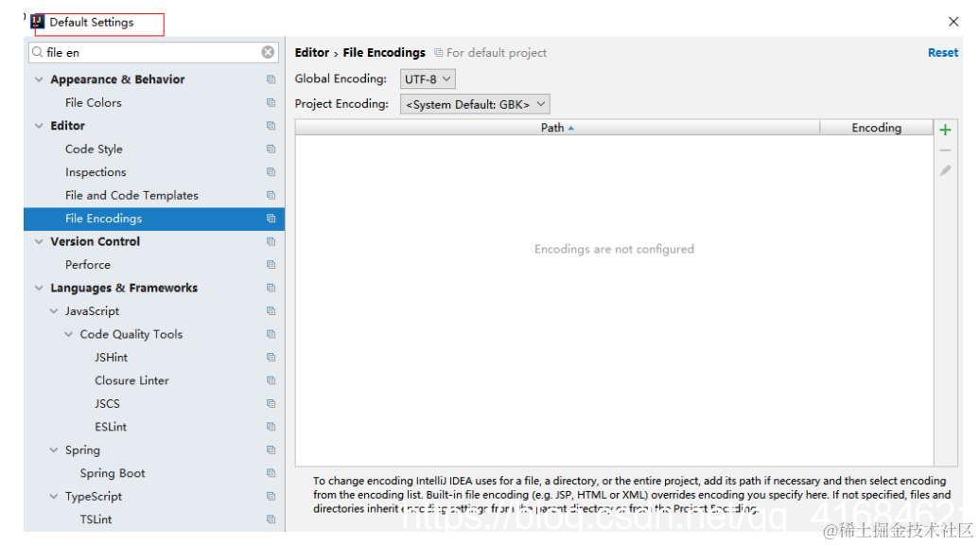The height and width of the screenshot is (546, 980).
Task: Collapse the JavaScript node
Action: coord(54,310)
